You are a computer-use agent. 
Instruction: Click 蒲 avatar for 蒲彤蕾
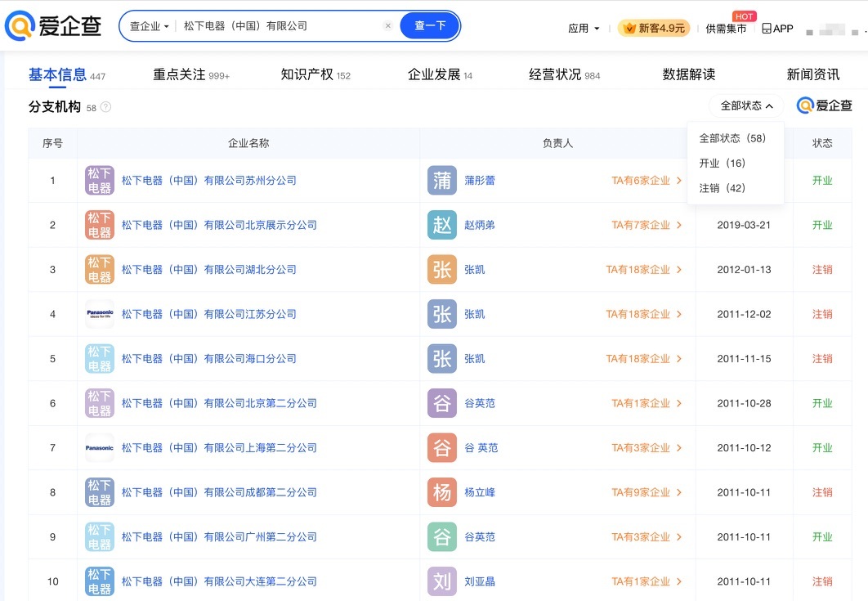(441, 181)
